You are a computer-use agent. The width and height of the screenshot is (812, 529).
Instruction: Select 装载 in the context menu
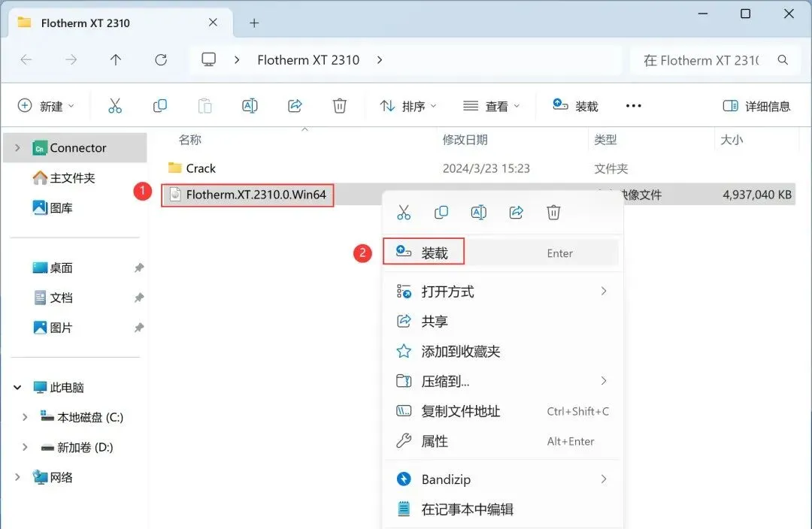point(501,252)
